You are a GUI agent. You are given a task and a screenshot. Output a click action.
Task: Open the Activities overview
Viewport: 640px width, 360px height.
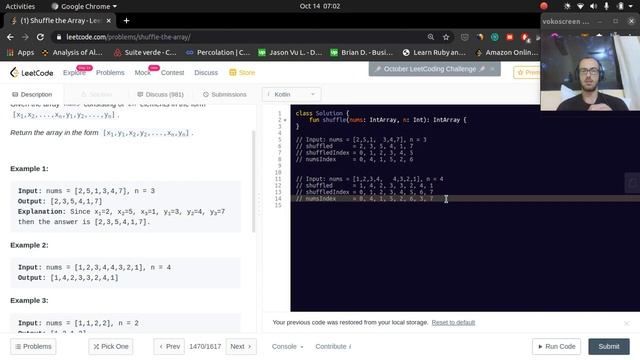coord(20,6)
